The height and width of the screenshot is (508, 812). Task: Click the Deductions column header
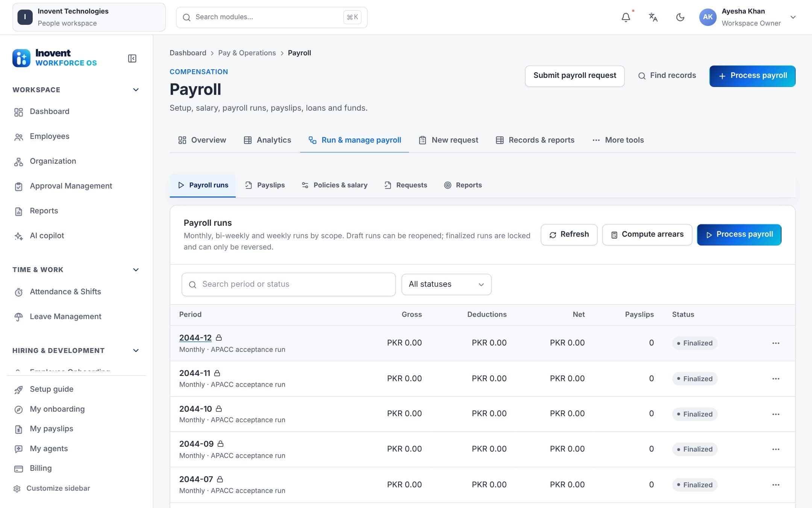click(487, 315)
